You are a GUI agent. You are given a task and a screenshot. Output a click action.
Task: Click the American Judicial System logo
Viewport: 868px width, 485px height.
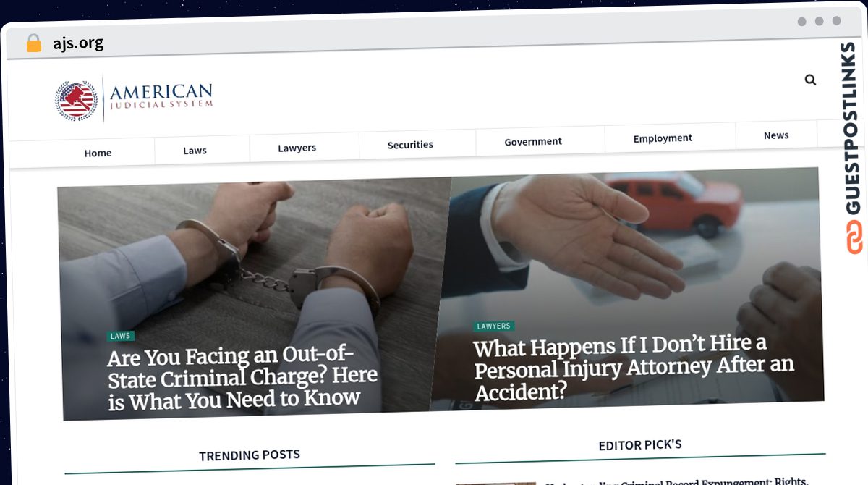pos(135,98)
